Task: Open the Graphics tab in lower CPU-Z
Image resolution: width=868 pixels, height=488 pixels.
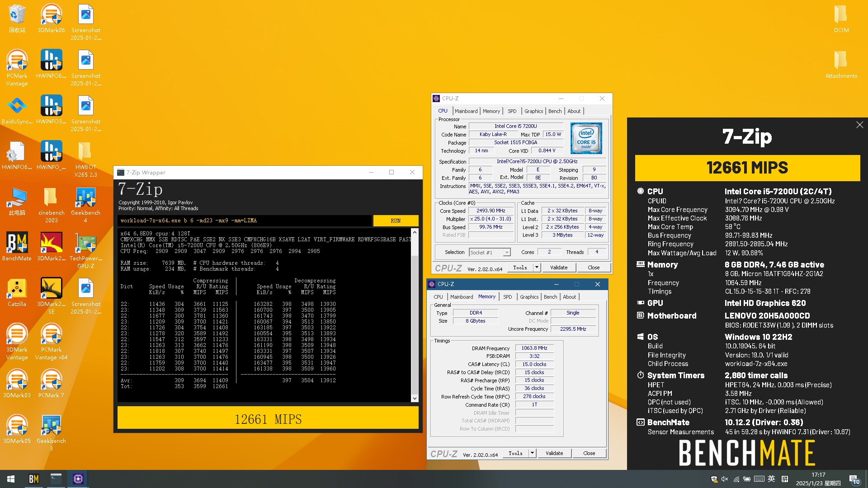Action: point(529,297)
